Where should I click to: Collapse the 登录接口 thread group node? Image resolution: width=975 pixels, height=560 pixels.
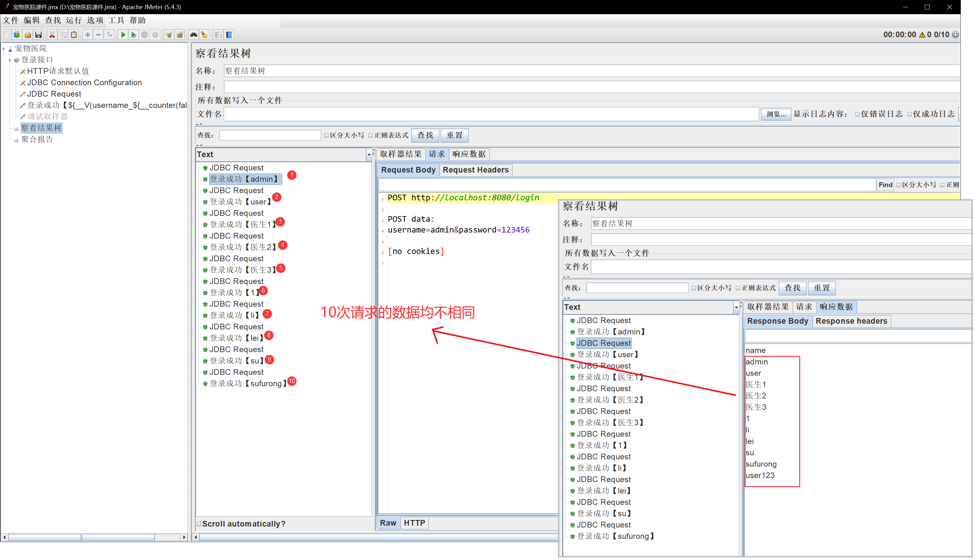[10, 60]
